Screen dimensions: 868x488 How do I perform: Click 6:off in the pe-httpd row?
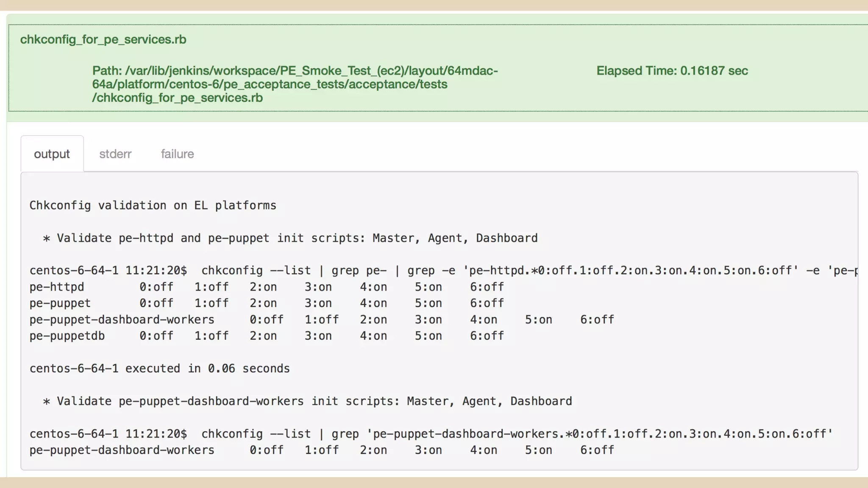(x=487, y=287)
